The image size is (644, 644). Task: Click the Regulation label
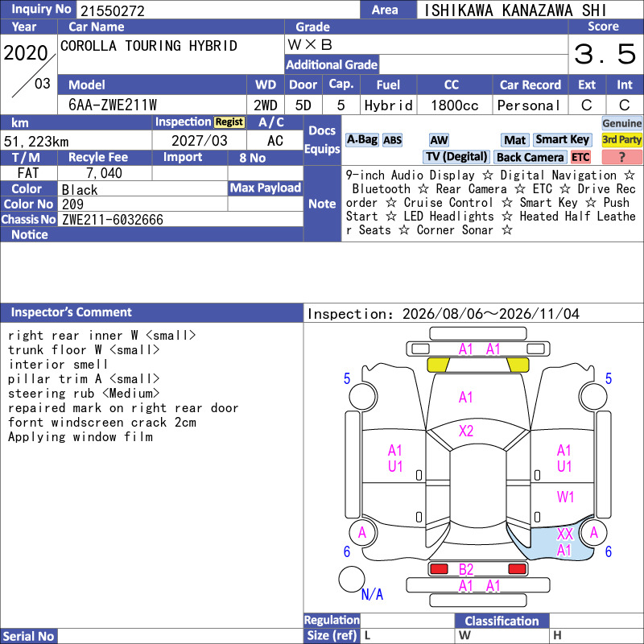point(332,620)
